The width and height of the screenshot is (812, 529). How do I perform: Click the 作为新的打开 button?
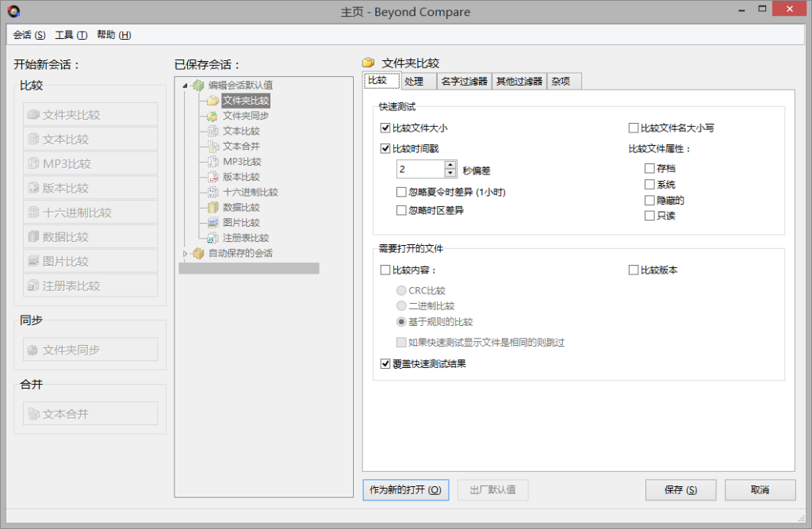coord(406,489)
